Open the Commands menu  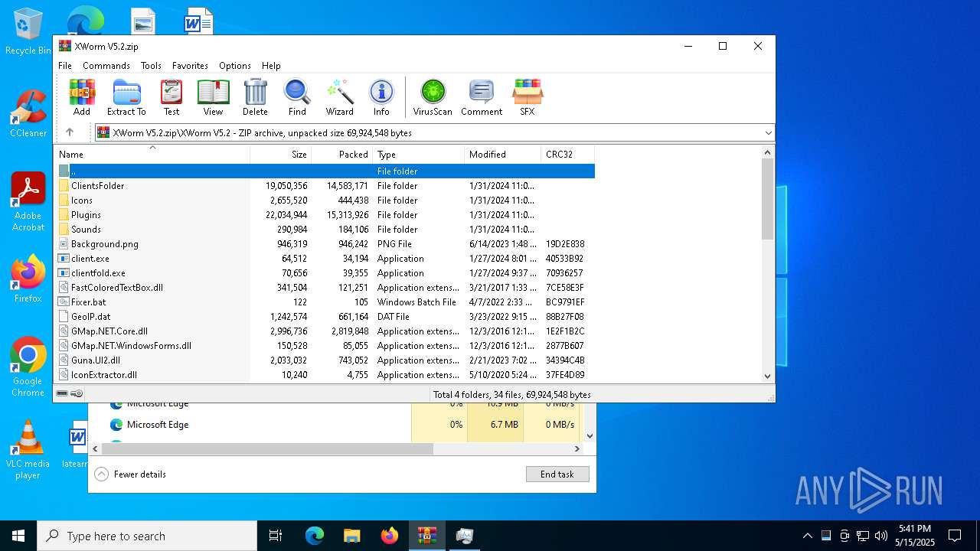tap(106, 66)
